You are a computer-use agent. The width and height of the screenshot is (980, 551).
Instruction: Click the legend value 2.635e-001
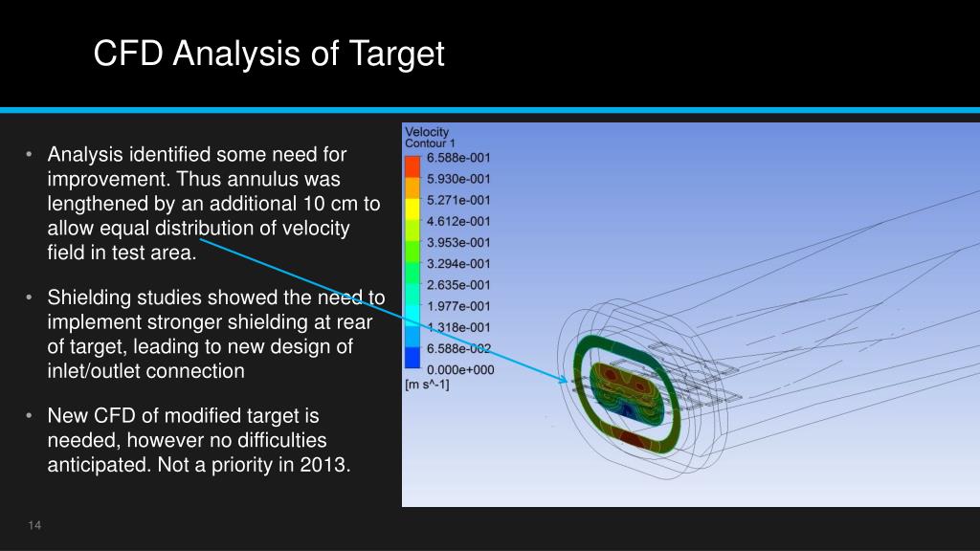(458, 285)
